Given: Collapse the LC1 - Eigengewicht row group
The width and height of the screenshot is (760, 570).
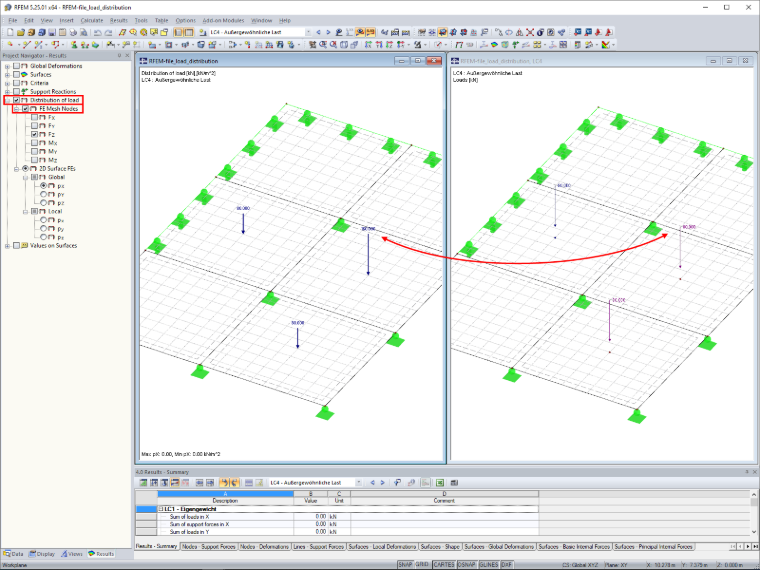Looking at the screenshot, I should (x=161, y=509).
